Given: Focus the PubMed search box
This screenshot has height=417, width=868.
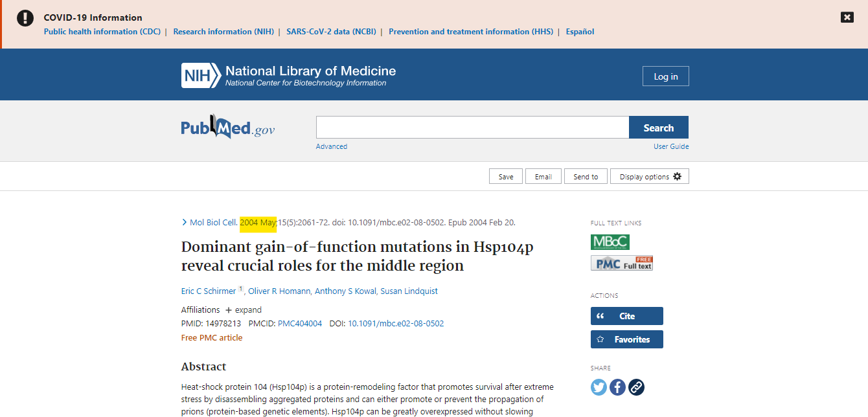Looking at the screenshot, I should coord(472,128).
